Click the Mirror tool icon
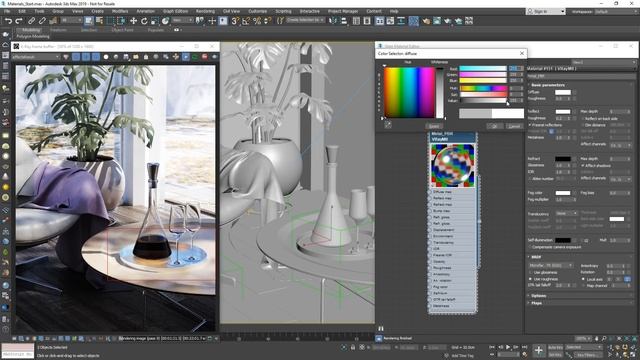This screenshot has height=360, width=640. (x=333, y=21)
